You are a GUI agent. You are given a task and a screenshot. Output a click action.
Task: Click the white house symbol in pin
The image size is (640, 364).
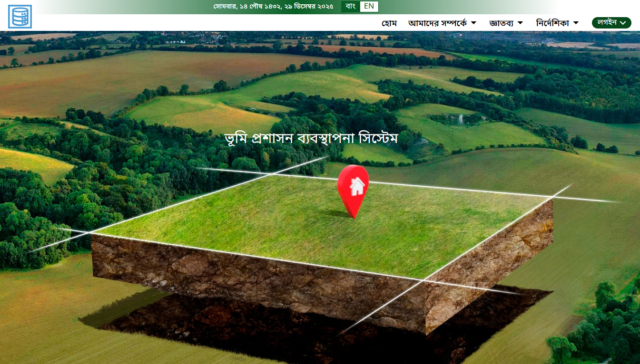356,186
